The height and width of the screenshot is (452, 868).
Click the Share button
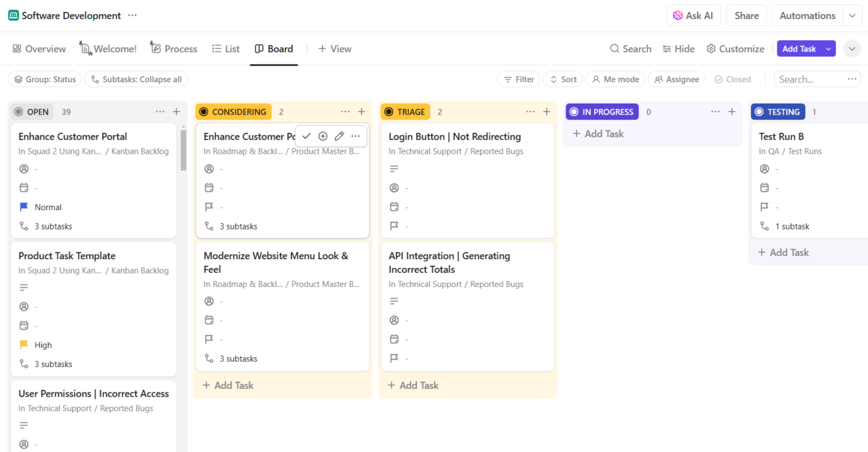click(746, 16)
